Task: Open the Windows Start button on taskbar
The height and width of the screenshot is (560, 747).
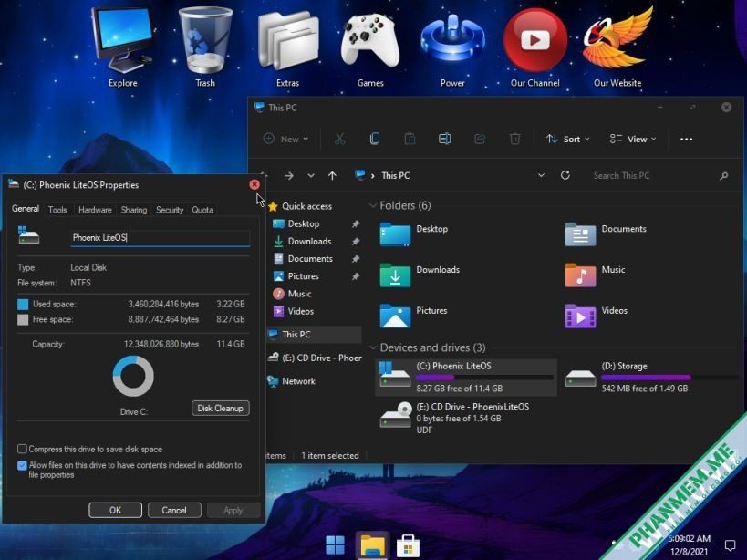Action: coord(335,544)
